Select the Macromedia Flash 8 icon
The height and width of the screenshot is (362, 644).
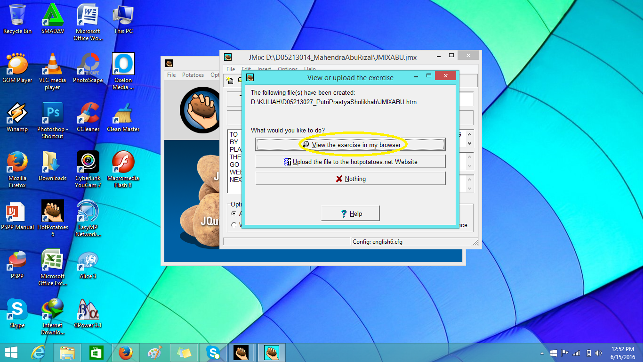123,170
